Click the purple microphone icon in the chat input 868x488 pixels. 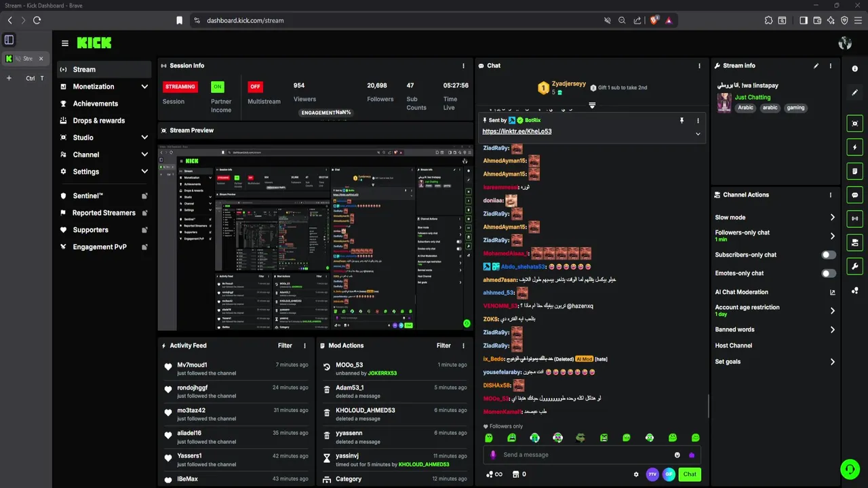point(493,455)
